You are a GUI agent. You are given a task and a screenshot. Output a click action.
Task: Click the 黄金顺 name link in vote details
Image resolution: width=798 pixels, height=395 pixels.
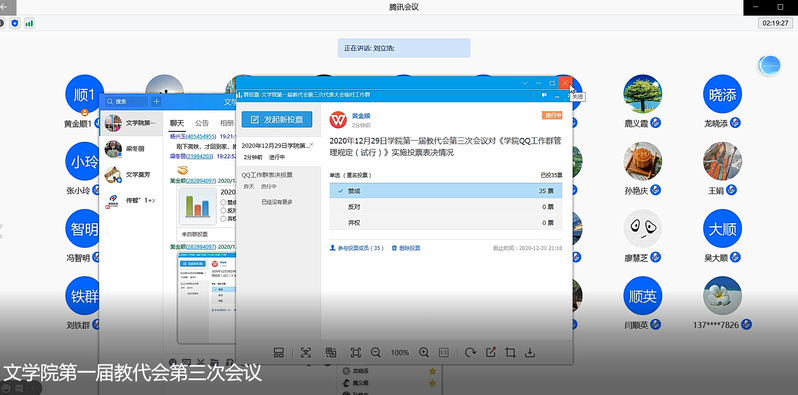coord(361,116)
